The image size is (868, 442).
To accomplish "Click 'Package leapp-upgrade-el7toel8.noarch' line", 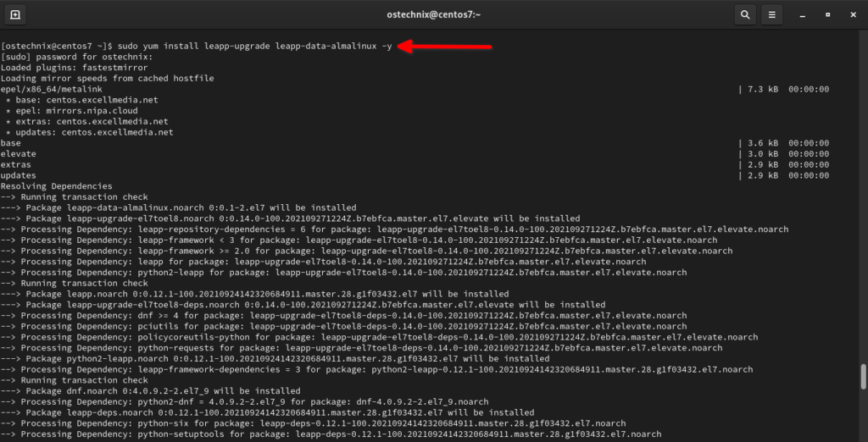I will (x=290, y=218).
